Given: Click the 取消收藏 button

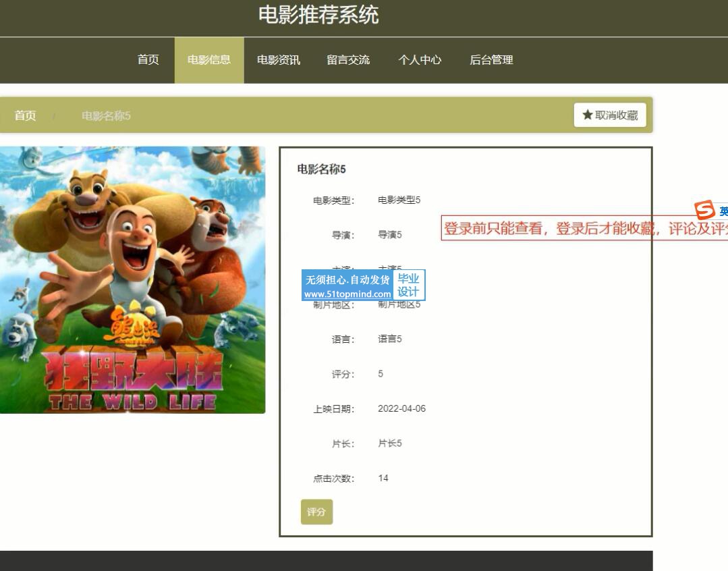Looking at the screenshot, I should 610,115.
